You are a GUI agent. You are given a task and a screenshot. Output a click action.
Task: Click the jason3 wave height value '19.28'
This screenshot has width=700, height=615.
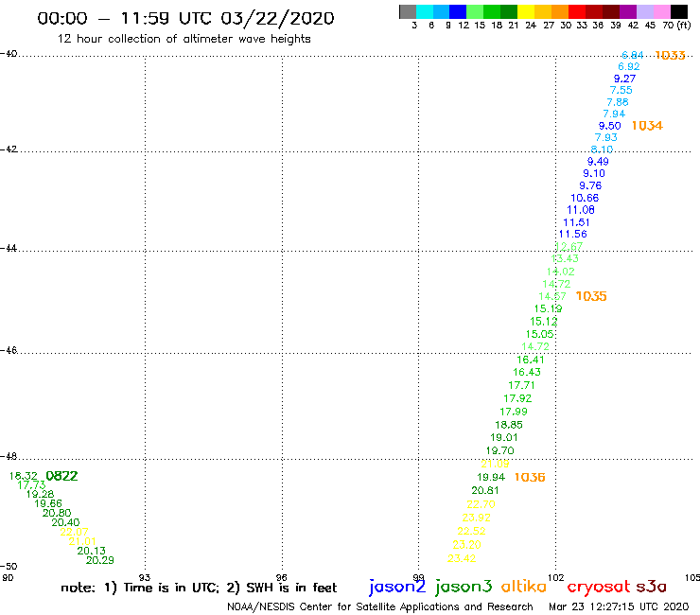click(40, 494)
